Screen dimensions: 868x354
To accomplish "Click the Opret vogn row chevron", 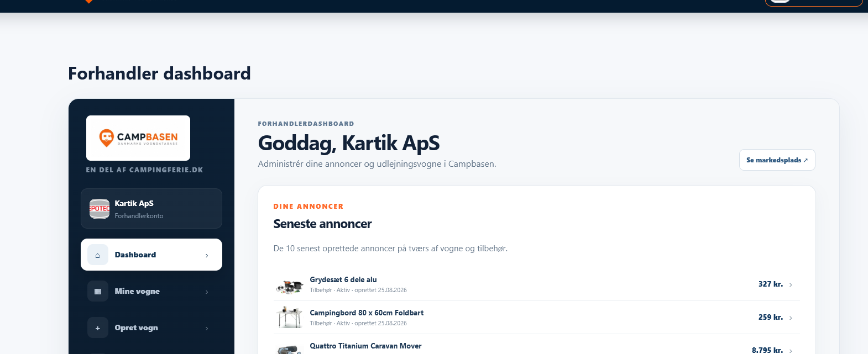I will [x=207, y=328].
